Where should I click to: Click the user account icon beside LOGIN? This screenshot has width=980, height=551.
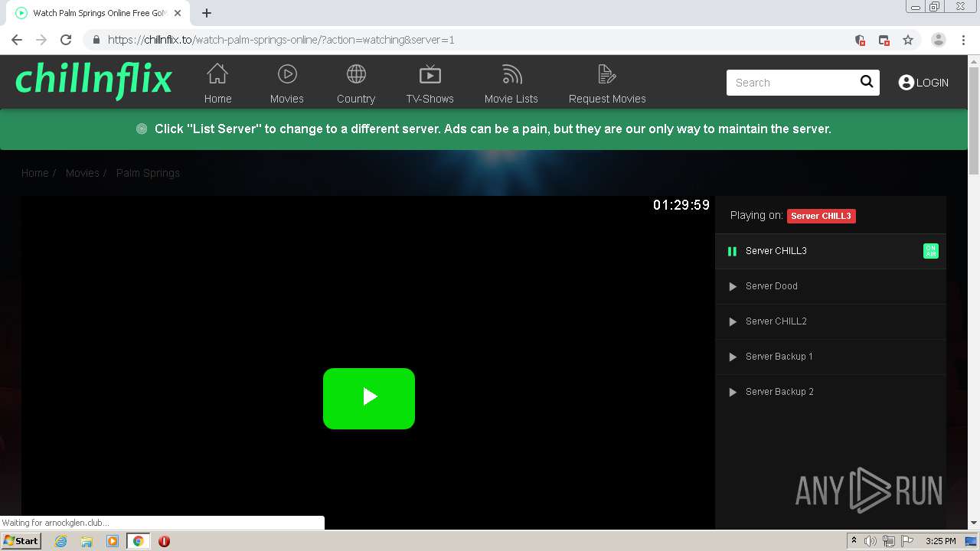point(906,83)
